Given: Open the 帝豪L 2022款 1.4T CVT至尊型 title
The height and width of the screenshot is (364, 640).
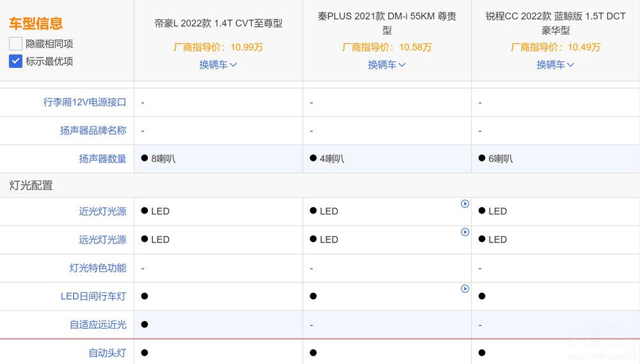Looking at the screenshot, I should [218, 24].
